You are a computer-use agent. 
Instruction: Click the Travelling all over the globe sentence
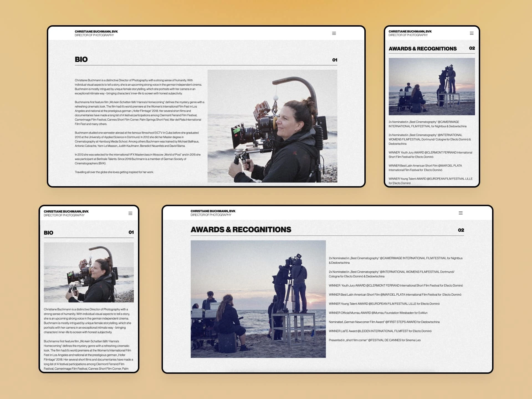tap(114, 172)
